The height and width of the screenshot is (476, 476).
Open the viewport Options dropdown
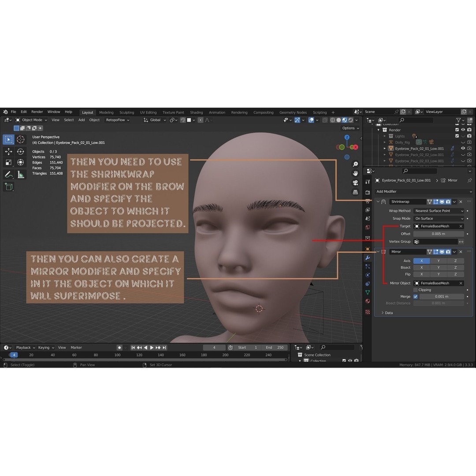click(x=351, y=128)
